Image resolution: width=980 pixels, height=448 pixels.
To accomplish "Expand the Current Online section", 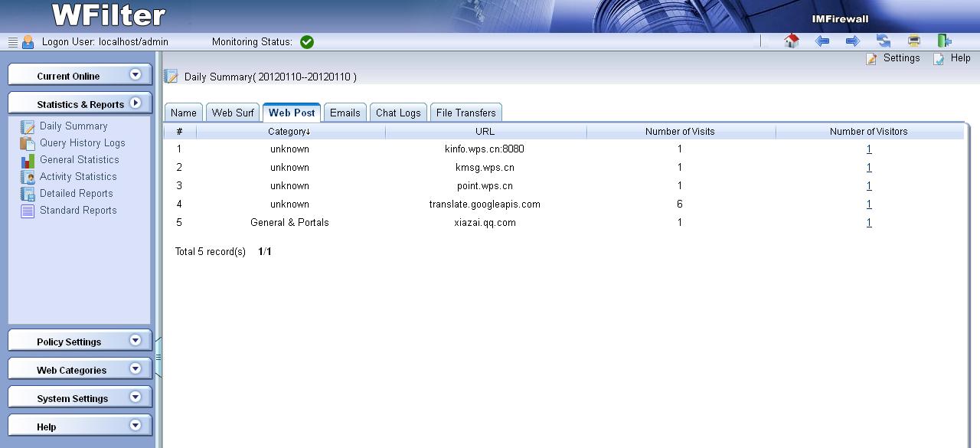I will [x=136, y=75].
